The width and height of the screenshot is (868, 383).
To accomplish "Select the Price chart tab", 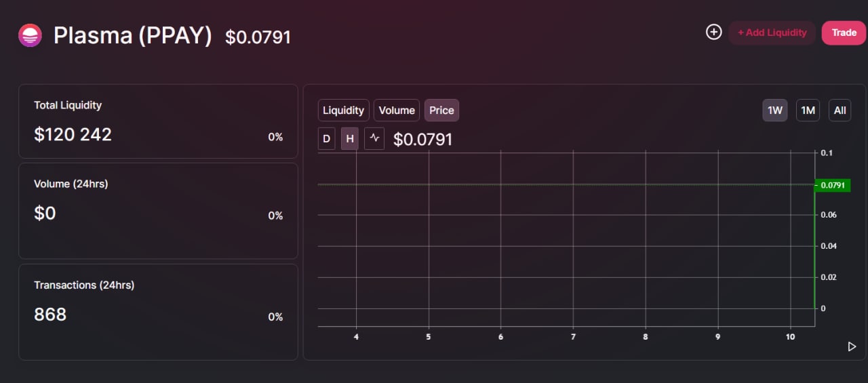I will coord(441,110).
